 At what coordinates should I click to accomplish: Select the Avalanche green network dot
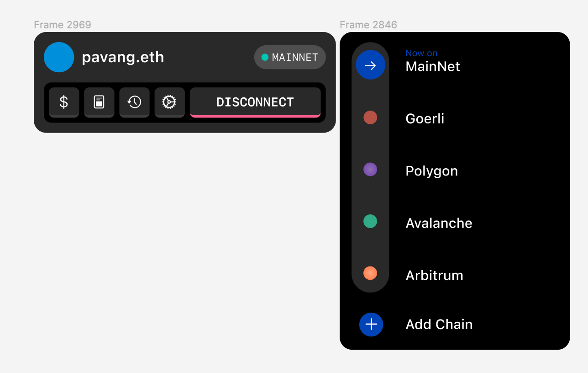pos(370,222)
